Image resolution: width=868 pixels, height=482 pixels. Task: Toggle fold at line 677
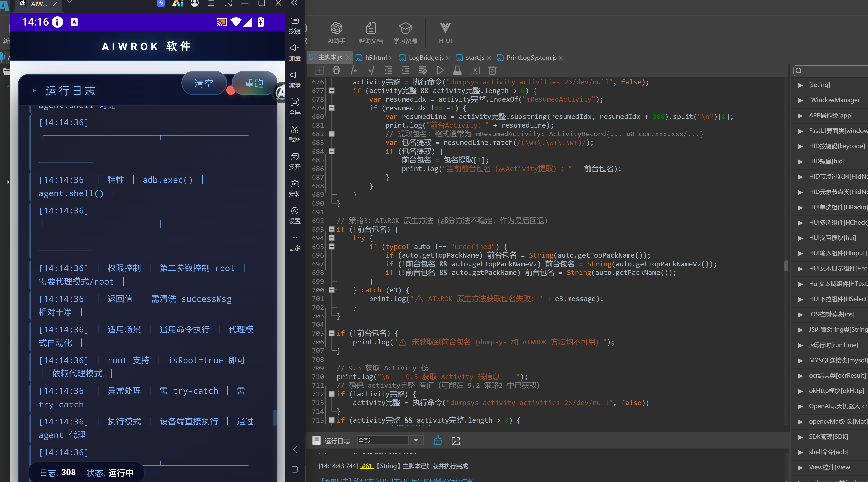(332, 90)
